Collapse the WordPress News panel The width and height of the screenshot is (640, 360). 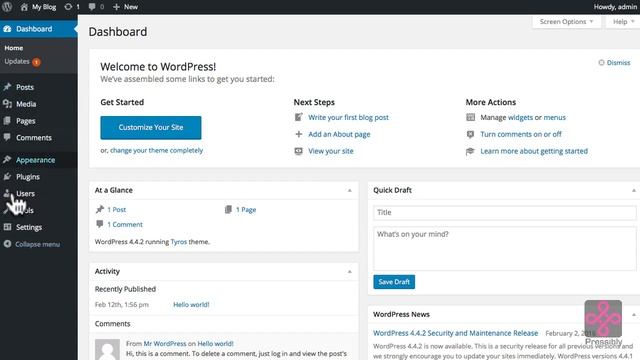tap(633, 314)
